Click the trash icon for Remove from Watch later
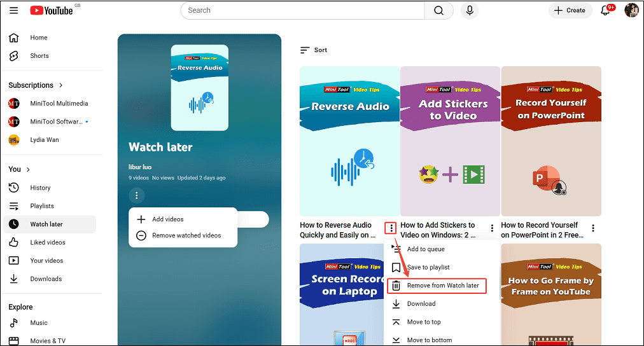The height and width of the screenshot is (346, 644). click(x=396, y=286)
